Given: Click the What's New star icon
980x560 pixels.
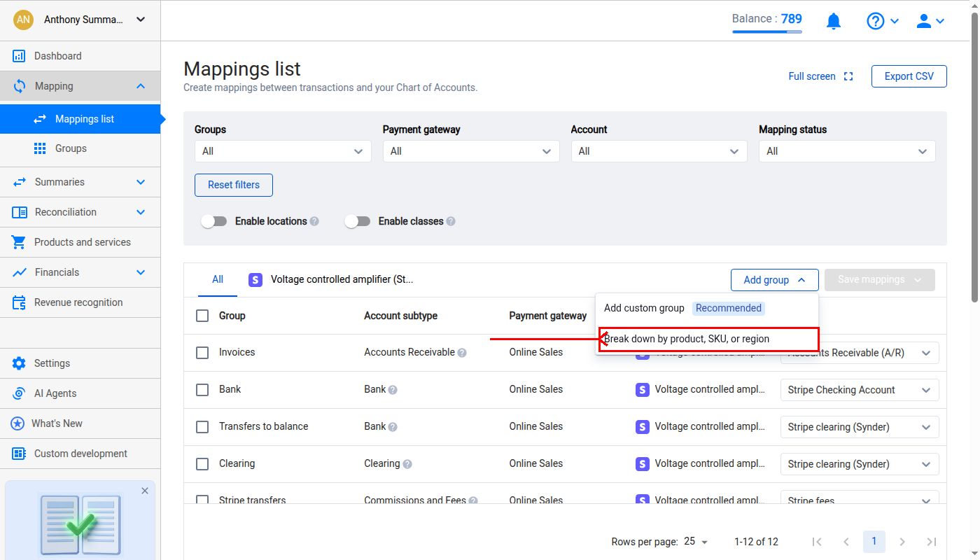Looking at the screenshot, I should pyautogui.click(x=17, y=423).
